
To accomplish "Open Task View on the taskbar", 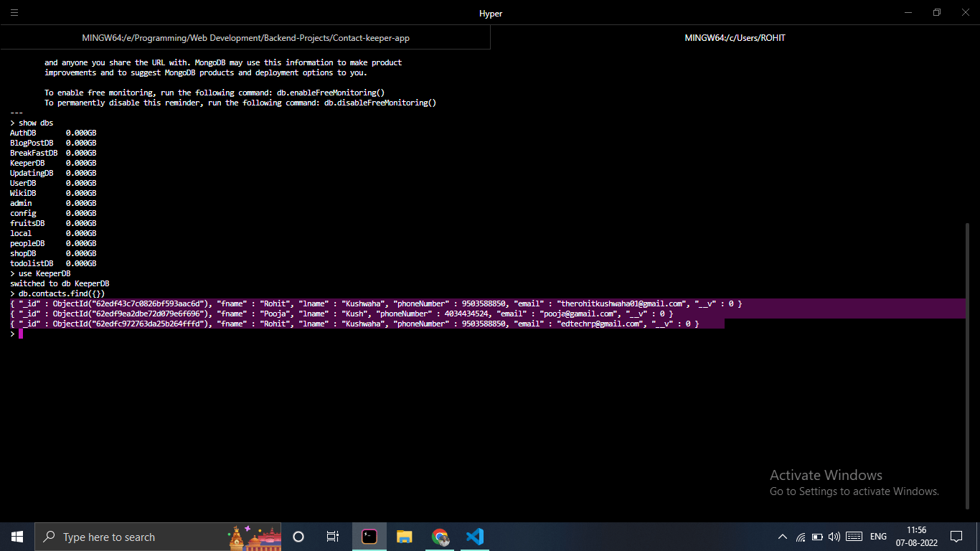I will [333, 537].
